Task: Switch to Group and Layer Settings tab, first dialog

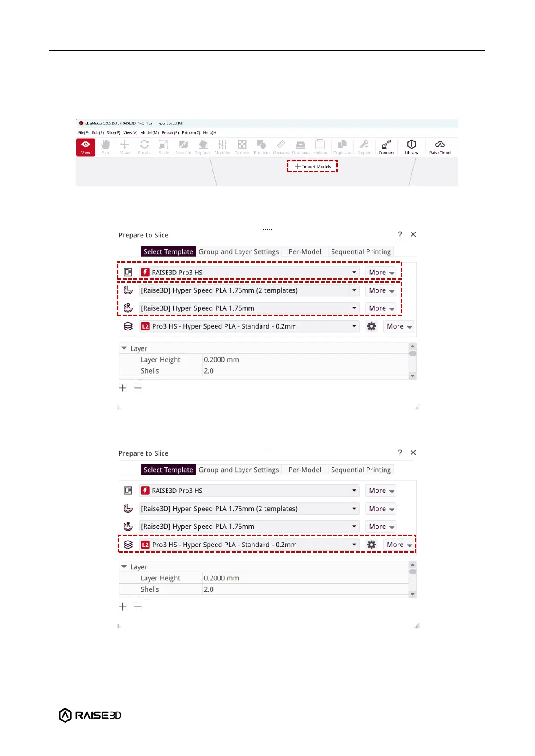Action: [x=239, y=252]
